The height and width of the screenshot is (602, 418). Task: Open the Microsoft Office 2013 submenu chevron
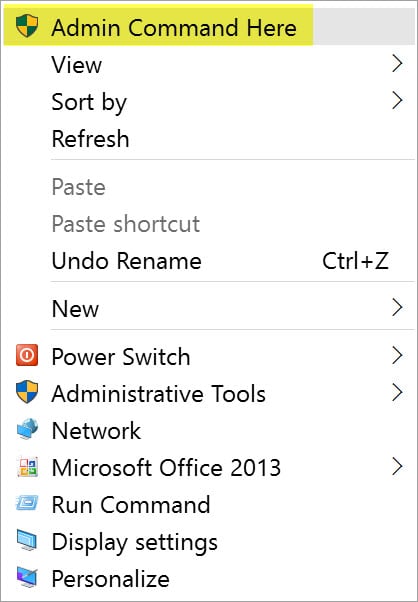coord(397,466)
